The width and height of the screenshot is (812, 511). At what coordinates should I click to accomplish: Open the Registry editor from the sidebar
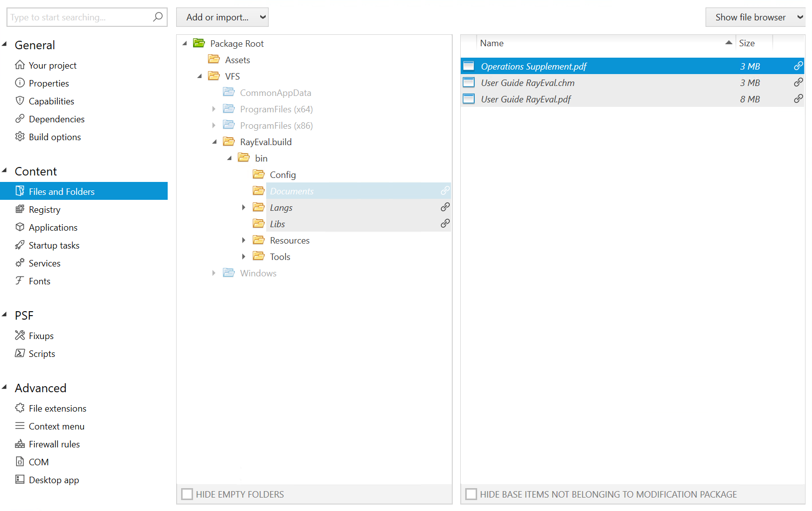[x=20, y=209]
